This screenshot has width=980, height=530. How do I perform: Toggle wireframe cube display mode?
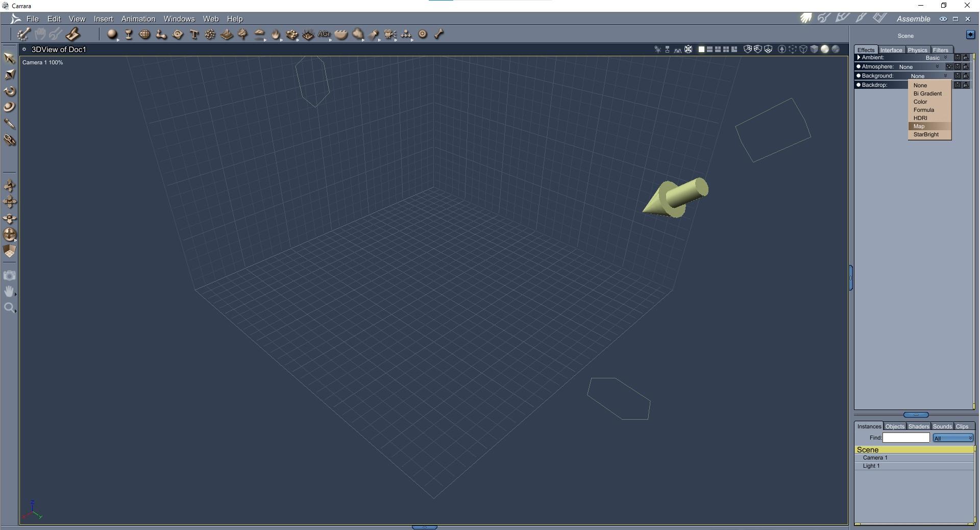click(x=803, y=50)
